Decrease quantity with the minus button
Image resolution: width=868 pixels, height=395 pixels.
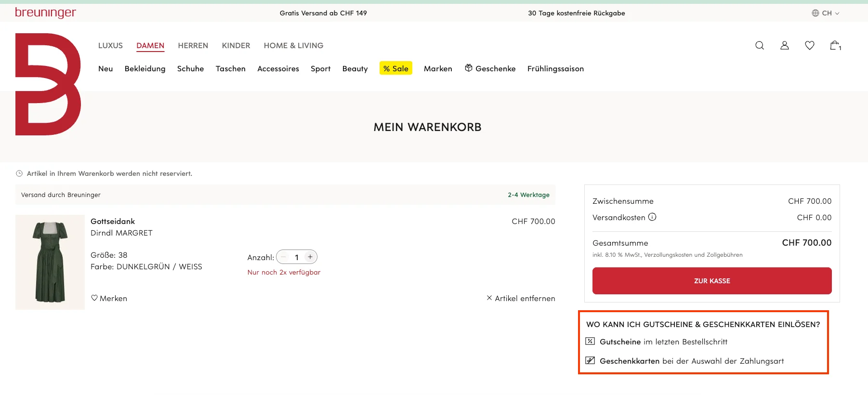284,257
